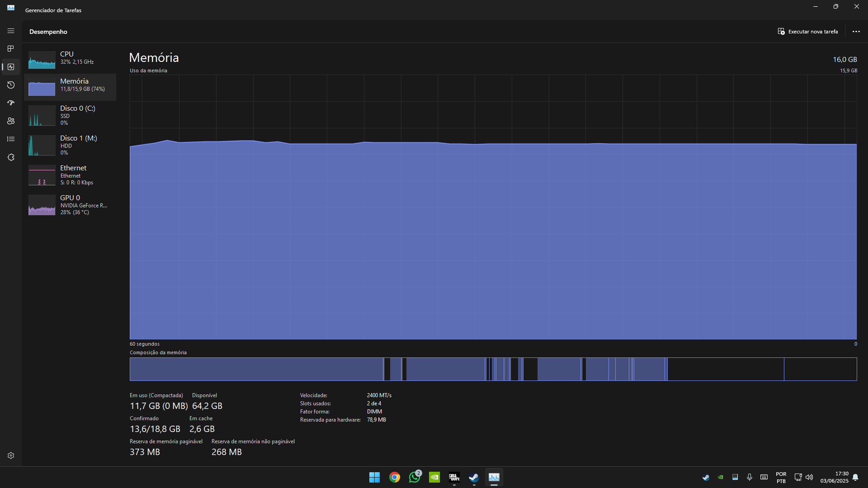
Task: Select Ethernet performance item
Action: click(x=70, y=175)
